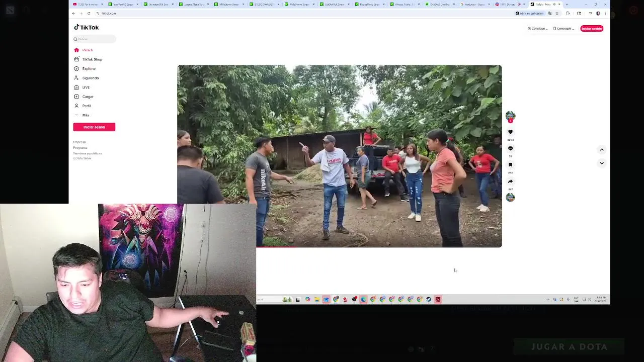Screen dimensions: 644x362
Task: Open the taskbar clock and date
Action: [x=601, y=299]
